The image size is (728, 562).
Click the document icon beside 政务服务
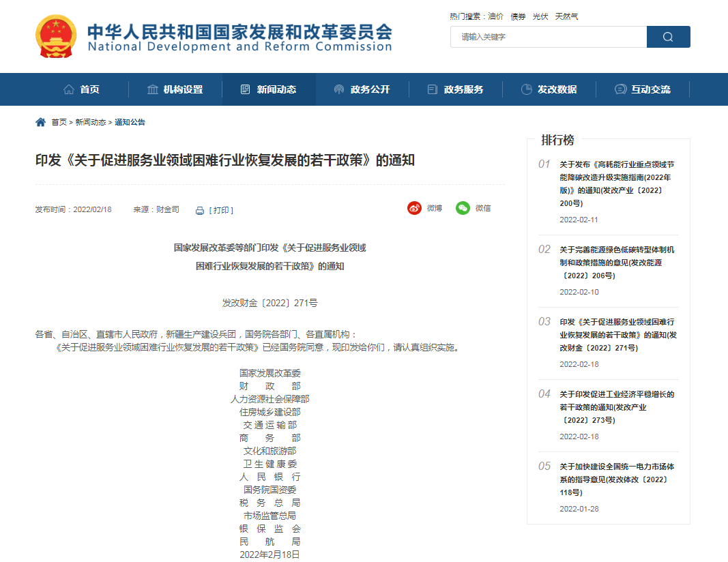(433, 89)
